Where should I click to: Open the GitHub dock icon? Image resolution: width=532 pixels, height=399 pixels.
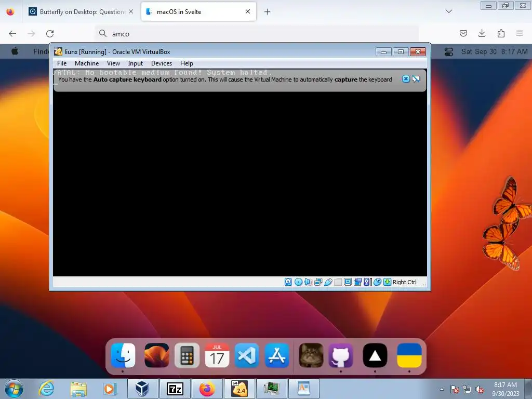[341, 355]
